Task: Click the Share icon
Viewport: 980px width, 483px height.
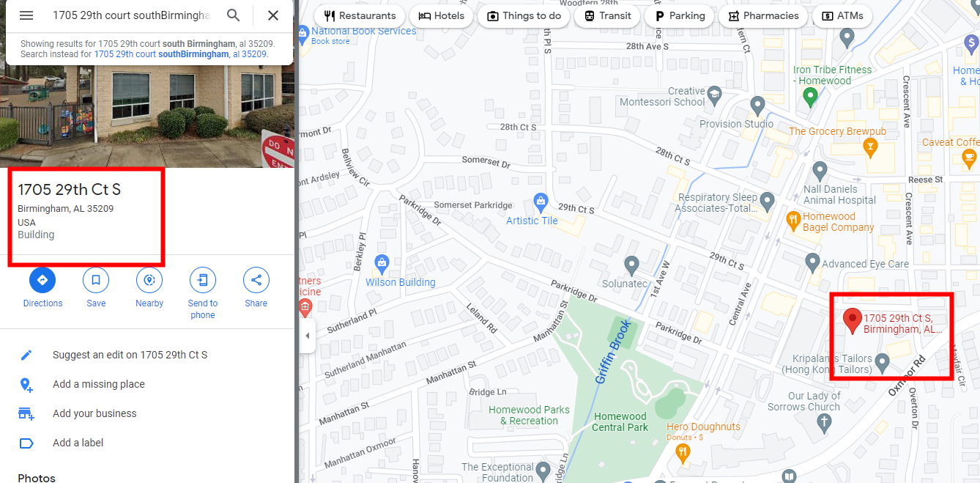Action: click(256, 280)
